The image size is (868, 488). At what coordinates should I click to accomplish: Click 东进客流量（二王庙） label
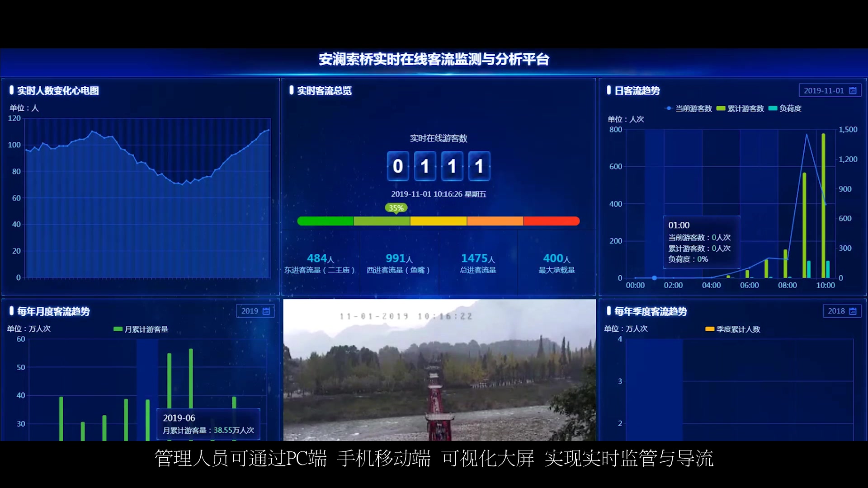pyautogui.click(x=319, y=270)
